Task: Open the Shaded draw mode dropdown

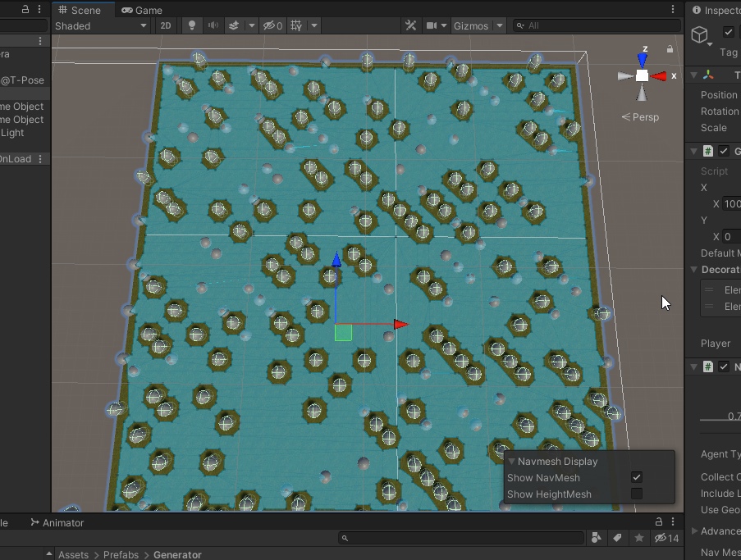Action: pos(101,26)
